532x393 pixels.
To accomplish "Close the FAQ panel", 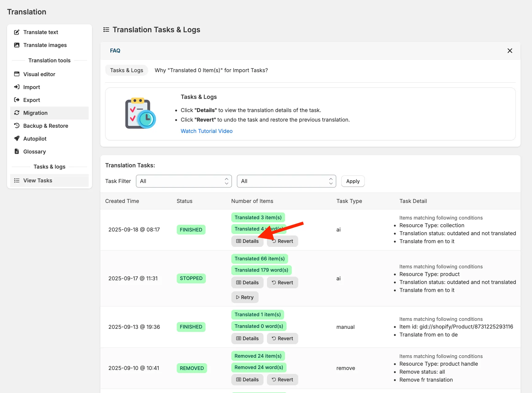I will pyautogui.click(x=510, y=51).
